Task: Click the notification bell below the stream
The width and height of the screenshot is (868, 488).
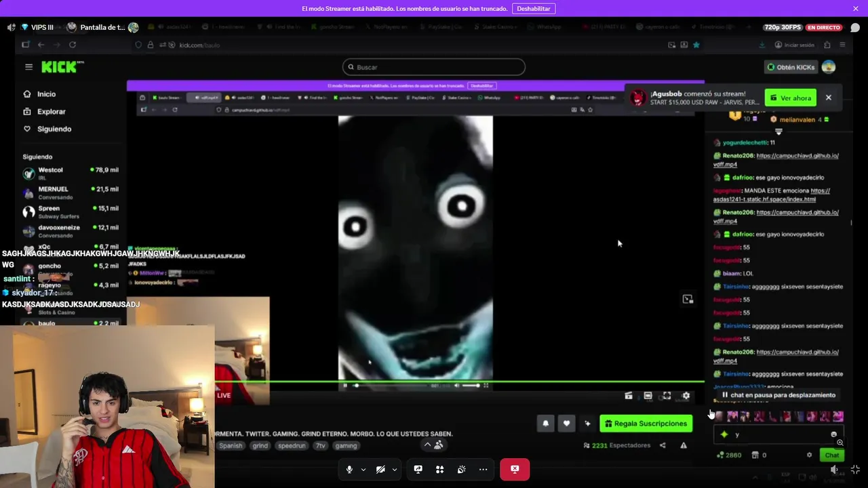Action: tap(545, 424)
